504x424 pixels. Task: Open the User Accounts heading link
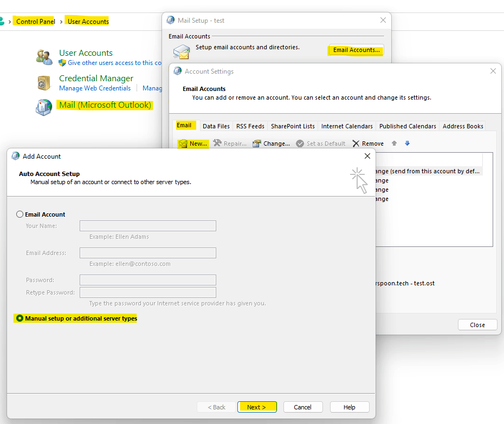pos(86,53)
